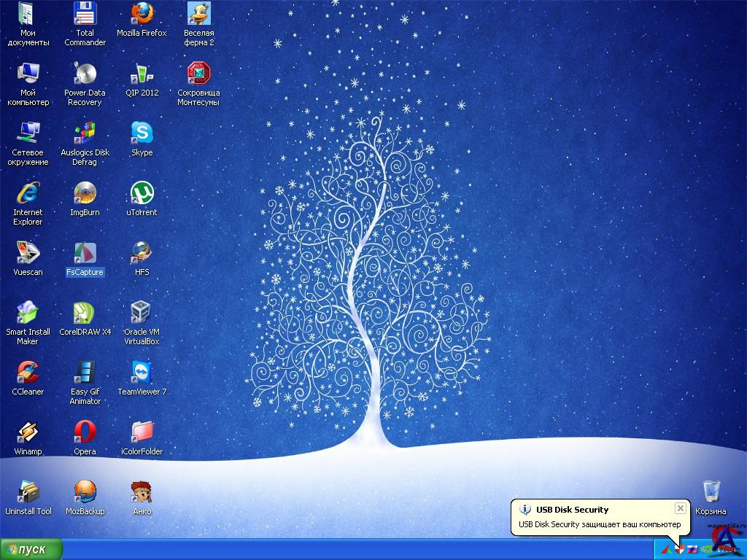The height and width of the screenshot is (560, 747).
Task: Click the Opera browser icon
Action: pos(85,433)
